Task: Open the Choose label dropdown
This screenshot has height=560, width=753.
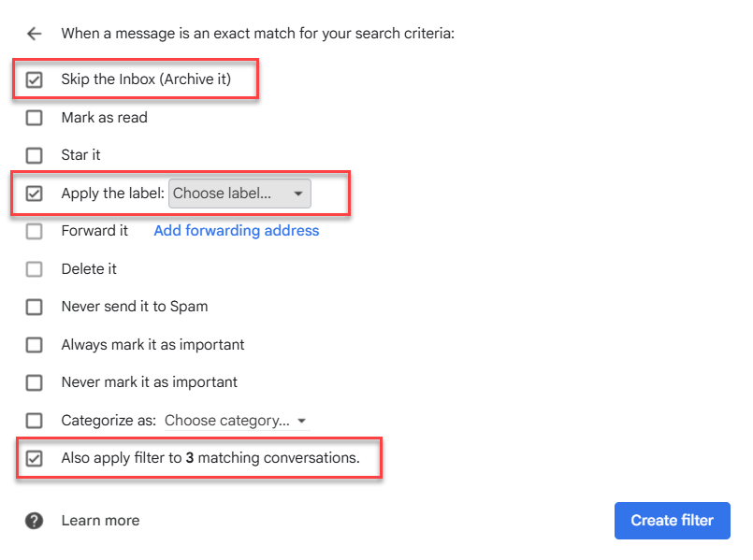Action: click(x=239, y=194)
